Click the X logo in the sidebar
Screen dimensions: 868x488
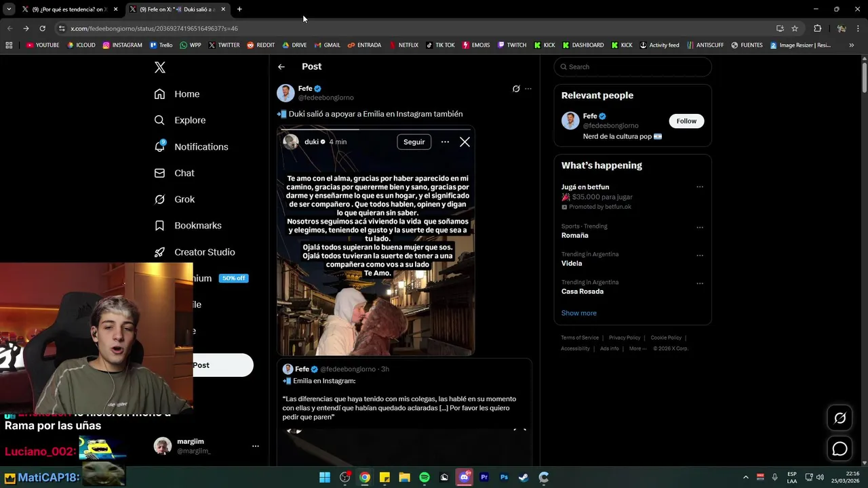click(160, 67)
